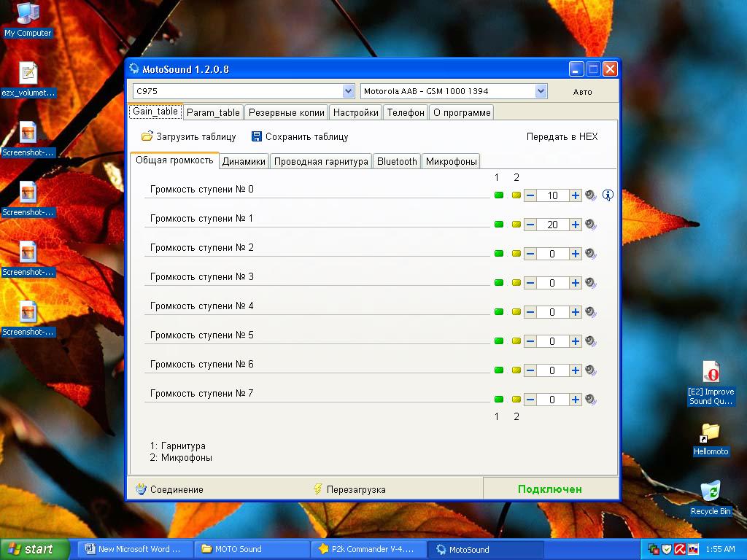Decrease the value of Громкость ступени № 1
This screenshot has height=560, width=747.
530,225
